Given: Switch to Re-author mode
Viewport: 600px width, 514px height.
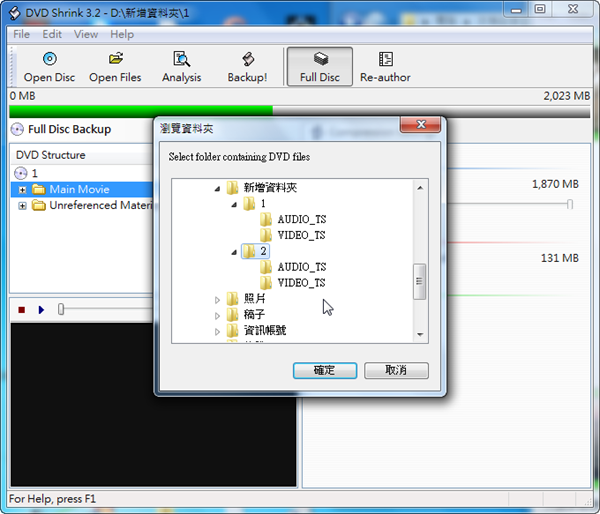Looking at the screenshot, I should pos(385,67).
